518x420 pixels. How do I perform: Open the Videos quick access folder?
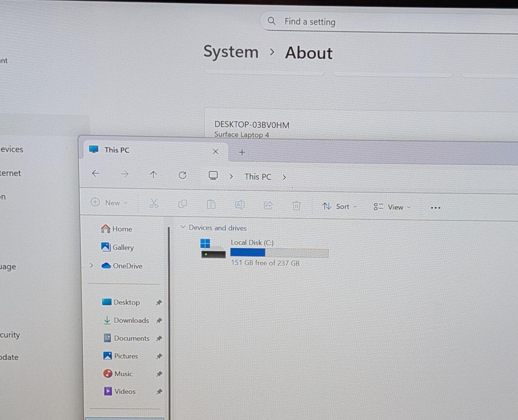tap(119, 391)
